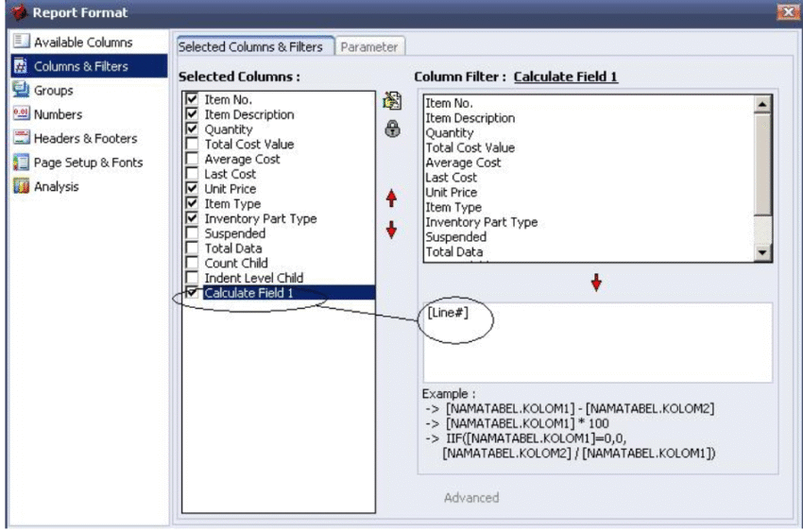Check the Total Data checkbox

pos(192,248)
